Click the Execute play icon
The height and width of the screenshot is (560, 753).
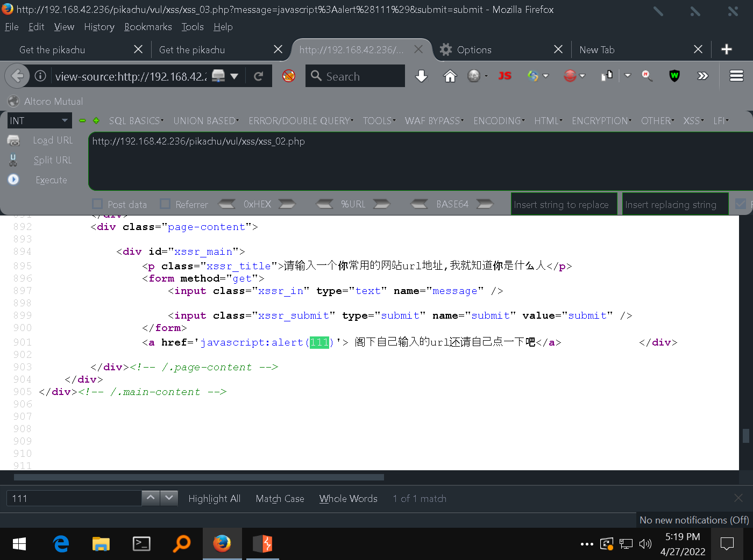(13, 180)
